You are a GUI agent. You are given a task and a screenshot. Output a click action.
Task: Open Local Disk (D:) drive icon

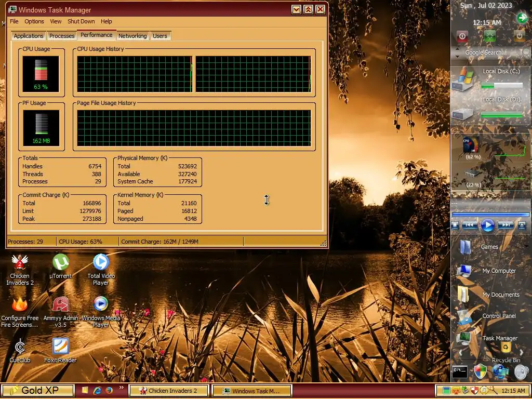pos(463,114)
